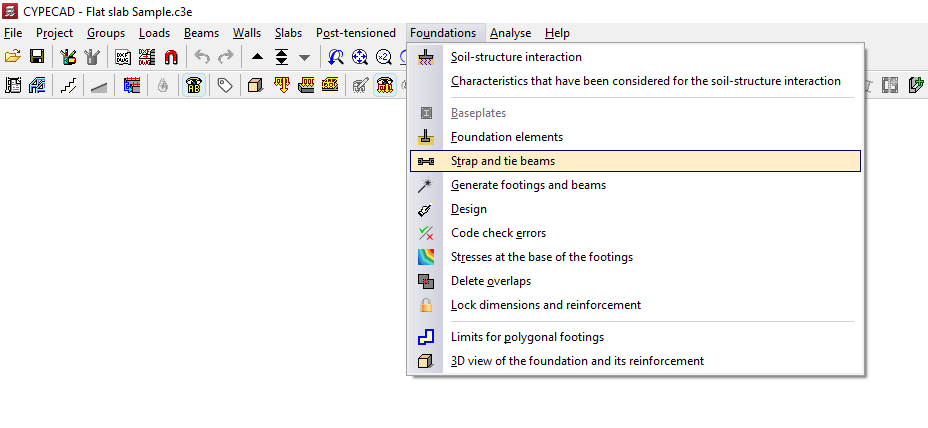
Task: Select Characteristics considered for soil-structure interaction
Action: point(635,81)
